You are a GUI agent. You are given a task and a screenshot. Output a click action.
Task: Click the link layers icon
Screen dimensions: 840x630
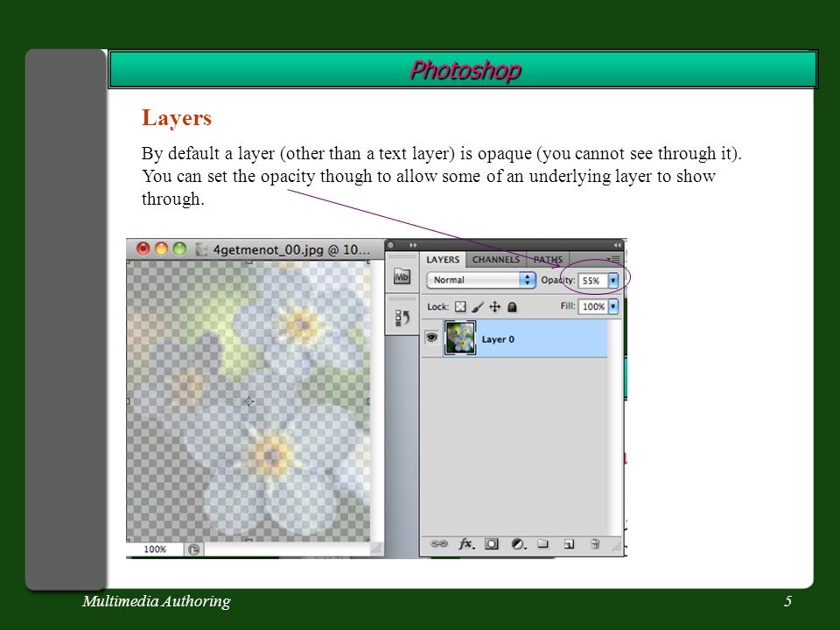click(438, 543)
